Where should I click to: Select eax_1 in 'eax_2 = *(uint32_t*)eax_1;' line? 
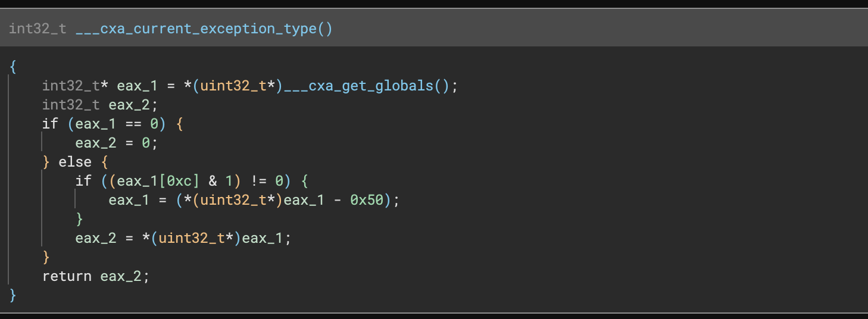tap(263, 238)
